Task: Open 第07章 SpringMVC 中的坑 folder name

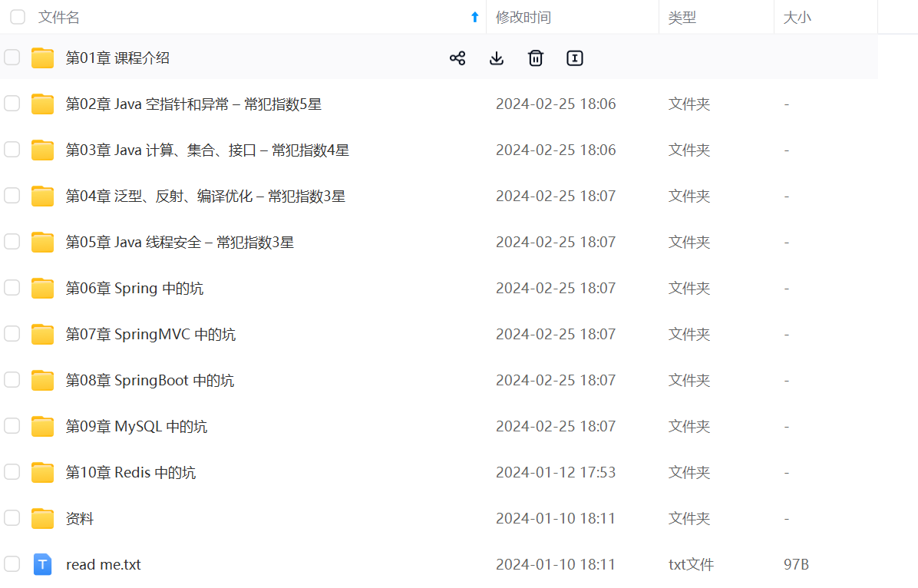Action: click(x=150, y=335)
